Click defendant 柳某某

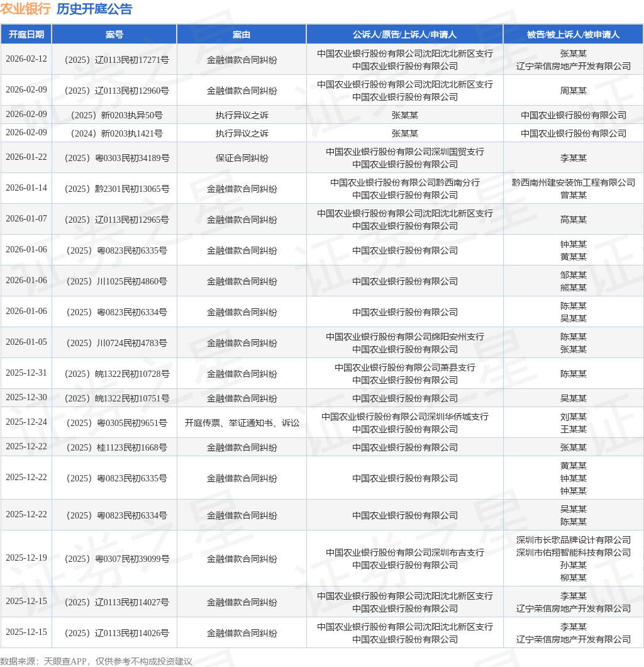(573, 578)
